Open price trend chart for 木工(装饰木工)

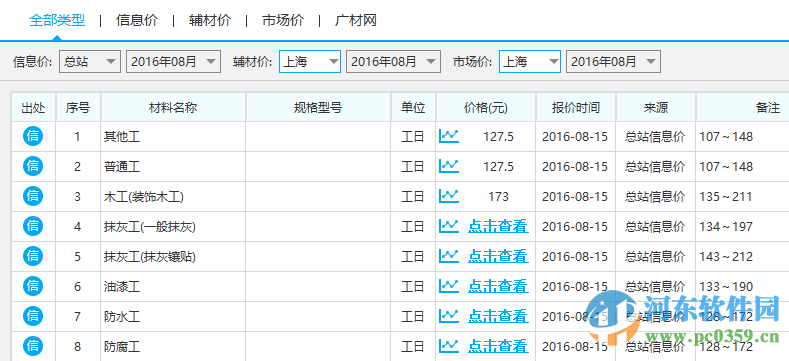(449, 196)
